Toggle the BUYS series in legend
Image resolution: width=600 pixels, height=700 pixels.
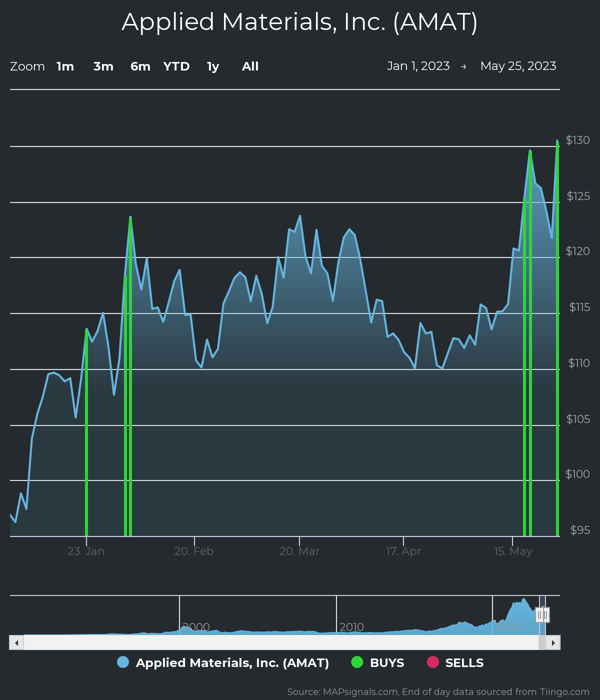377,663
